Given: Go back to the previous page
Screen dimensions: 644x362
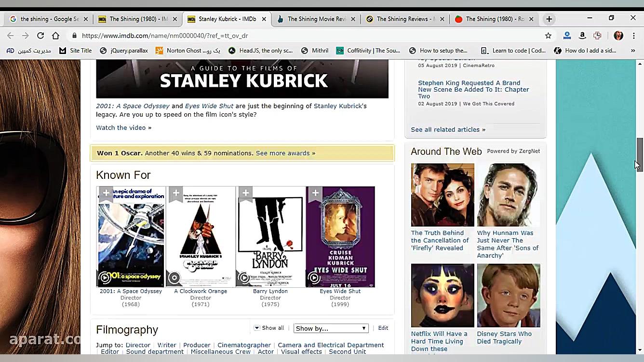Looking at the screenshot, I should coord(10,36).
